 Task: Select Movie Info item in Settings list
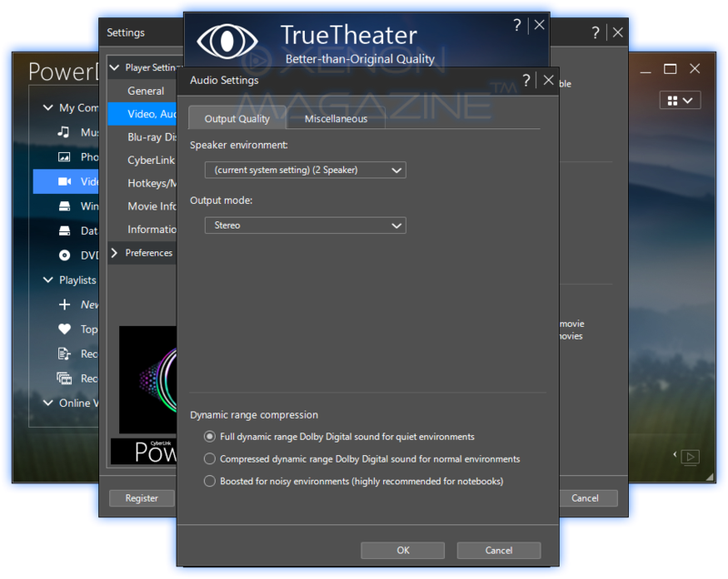(x=142, y=207)
